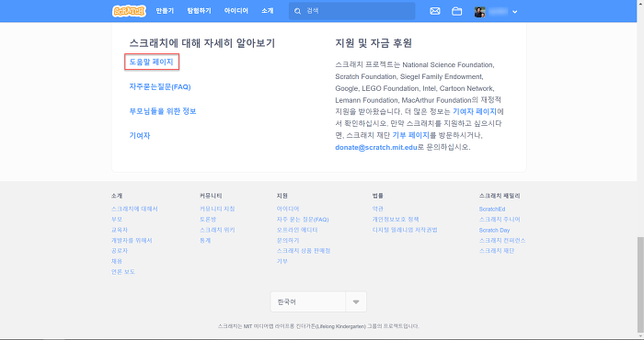This screenshot has width=644, height=340.
Task: Open footer link 공로자
Action: coord(120,251)
